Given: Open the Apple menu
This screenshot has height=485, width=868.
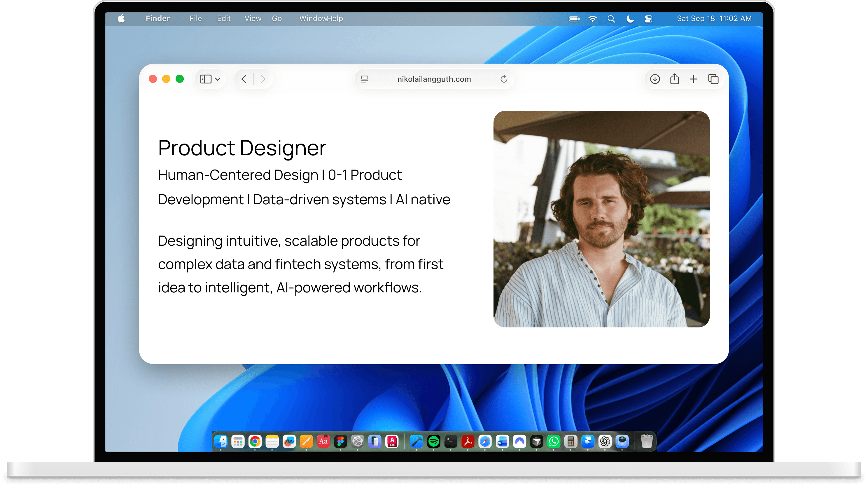Looking at the screenshot, I should [x=121, y=19].
